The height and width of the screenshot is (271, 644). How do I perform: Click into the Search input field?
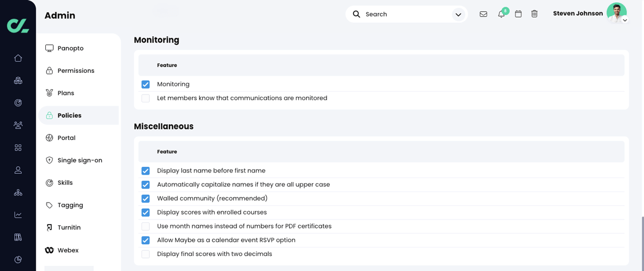point(406,14)
